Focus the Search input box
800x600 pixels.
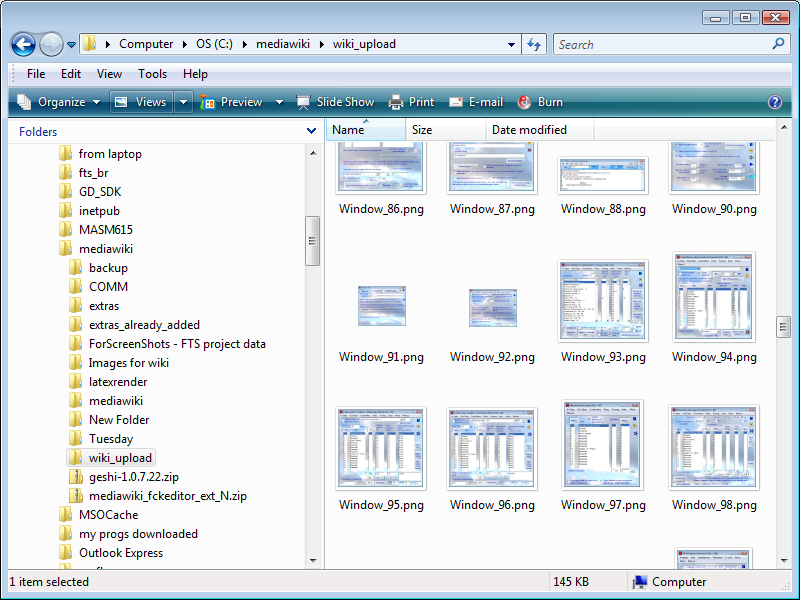pos(661,44)
